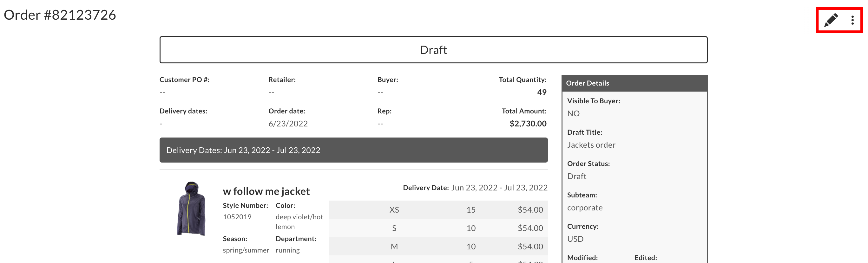Click the Order #82123726 title
Viewport: 868px width, 263px height.
pos(59,15)
